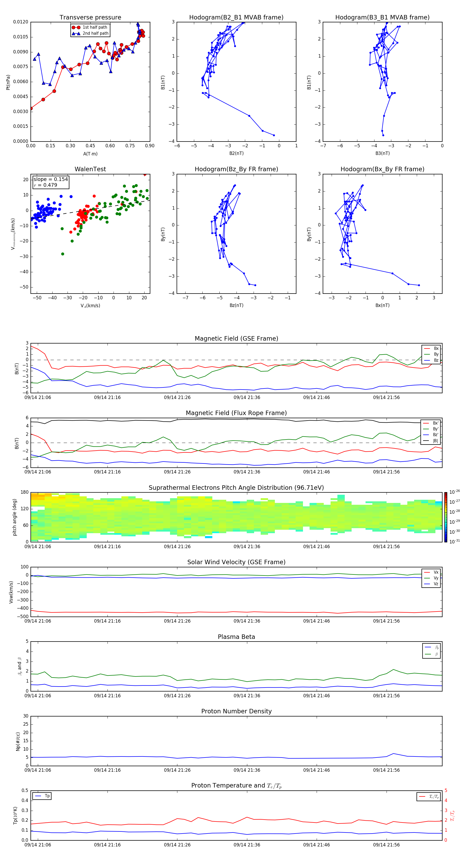Screen dimensions: 473x868
Task: Select "Bz'" legend entry in Flux Rope plot
Action: (x=431, y=435)
